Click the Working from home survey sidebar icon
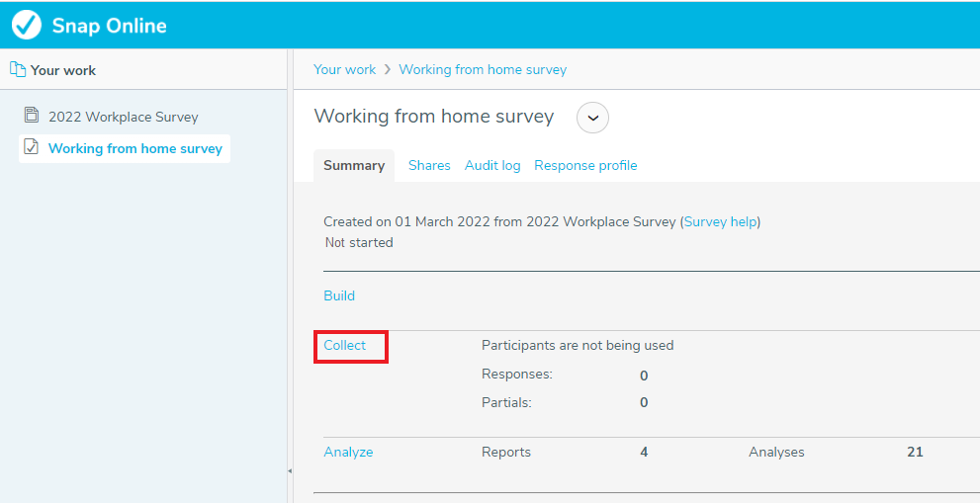Image resolution: width=980 pixels, height=503 pixels. tap(32, 148)
